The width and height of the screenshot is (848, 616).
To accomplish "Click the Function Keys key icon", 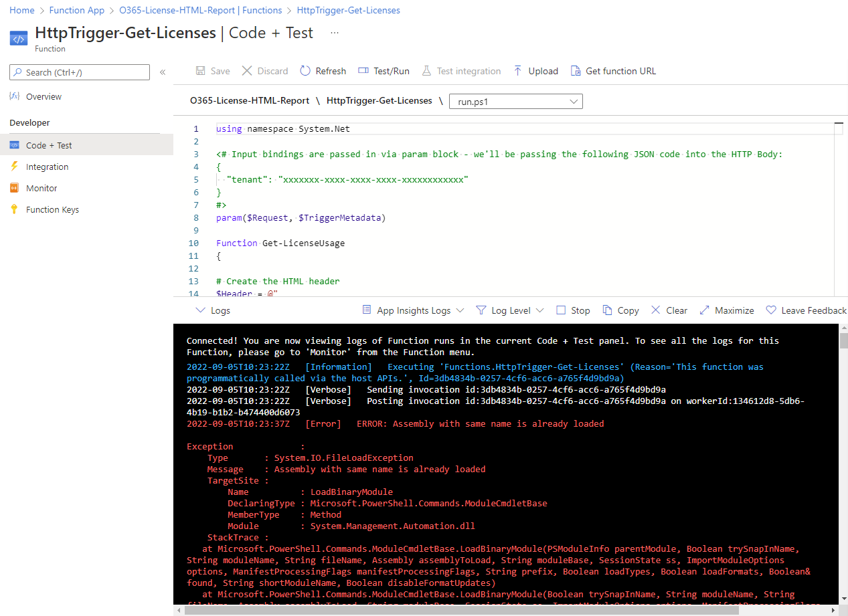I will tap(15, 209).
